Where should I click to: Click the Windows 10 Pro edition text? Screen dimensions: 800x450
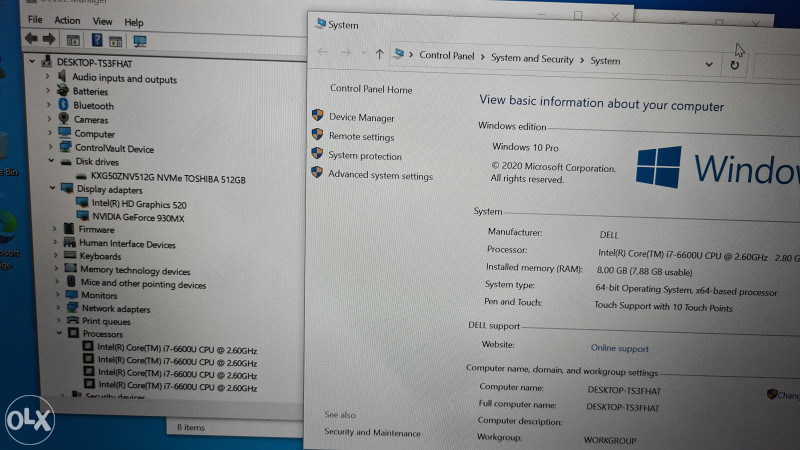[525, 147]
